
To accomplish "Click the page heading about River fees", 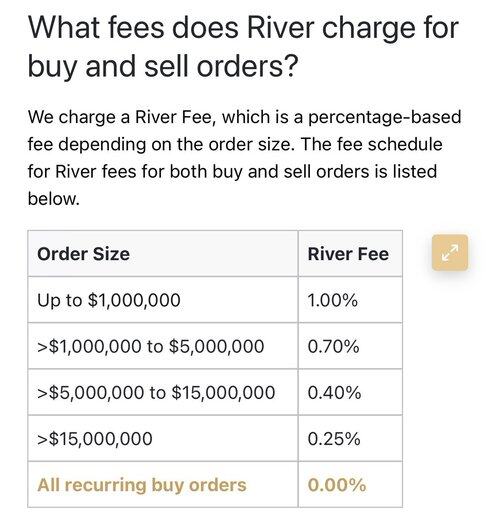I will (x=243, y=47).
